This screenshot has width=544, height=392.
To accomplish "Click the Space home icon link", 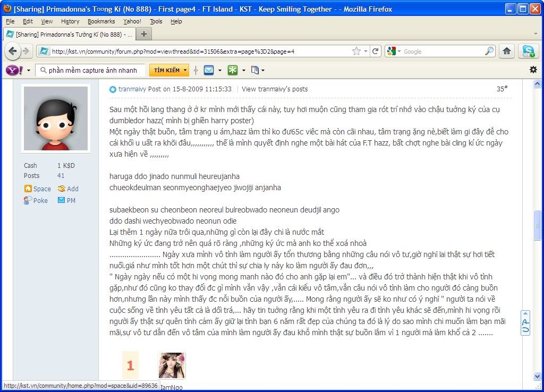I will tap(38, 189).
